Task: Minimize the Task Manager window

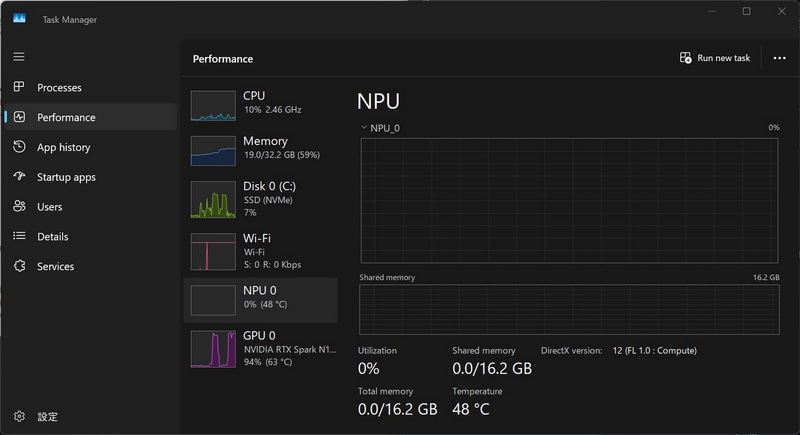Action: pos(712,11)
